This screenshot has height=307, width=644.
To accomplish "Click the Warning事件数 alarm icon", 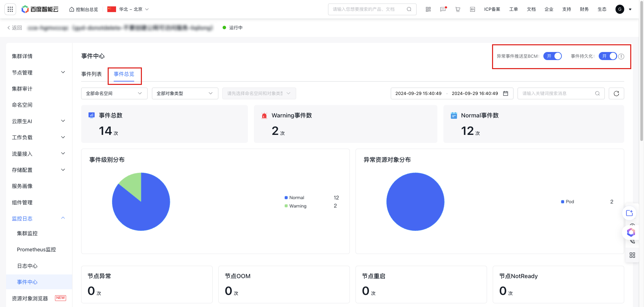I will point(264,115).
